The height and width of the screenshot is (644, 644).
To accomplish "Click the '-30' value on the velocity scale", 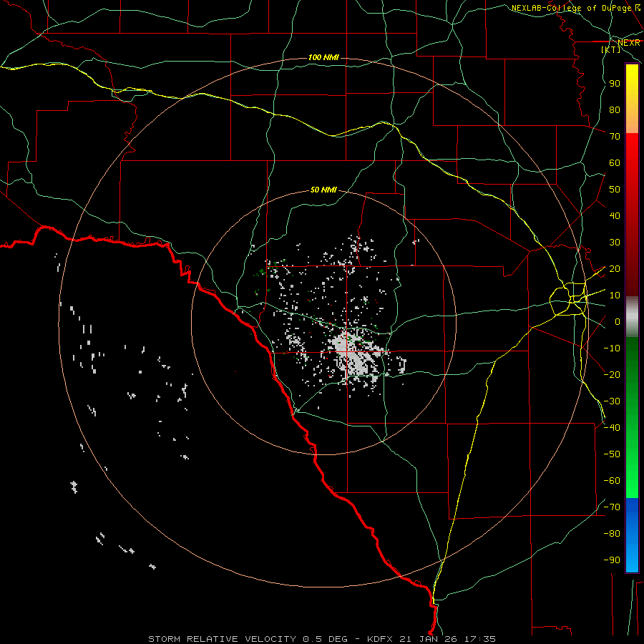I will 612,401.
